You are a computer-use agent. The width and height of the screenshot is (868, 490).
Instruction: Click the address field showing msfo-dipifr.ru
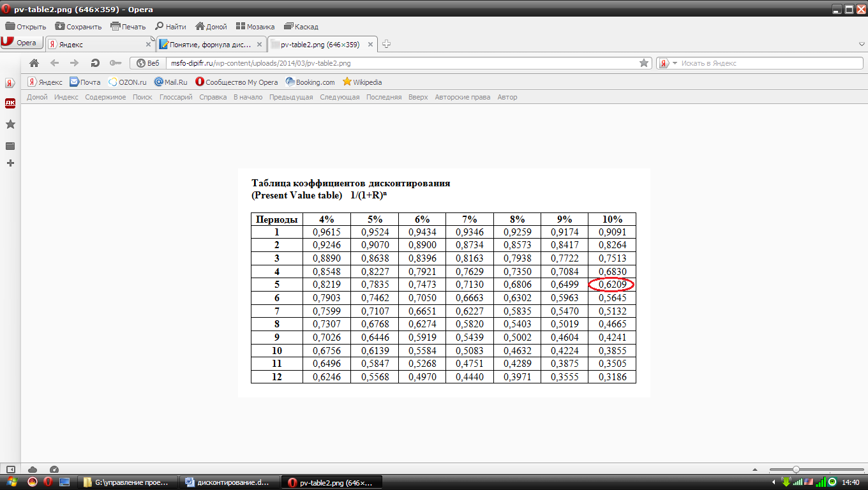402,63
